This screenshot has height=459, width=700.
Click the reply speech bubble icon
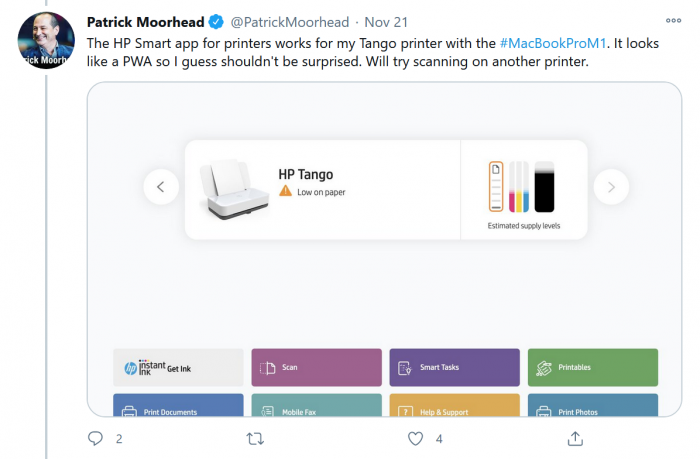96,438
